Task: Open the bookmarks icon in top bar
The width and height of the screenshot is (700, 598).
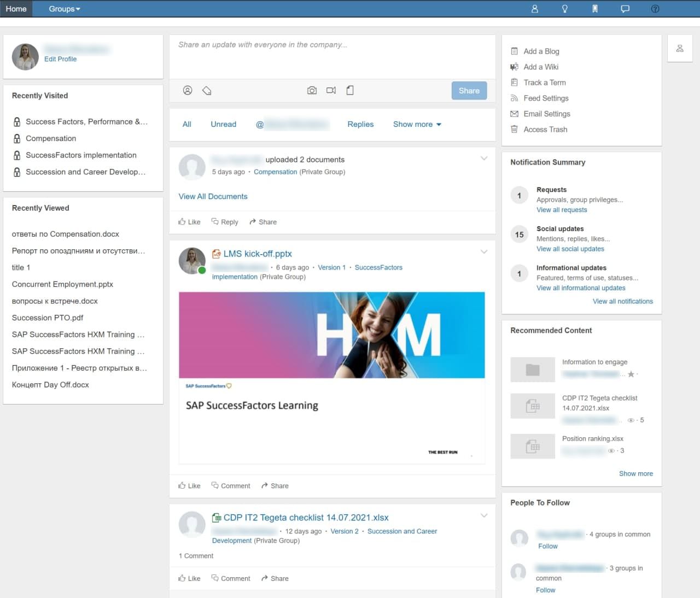Action: pyautogui.click(x=595, y=9)
